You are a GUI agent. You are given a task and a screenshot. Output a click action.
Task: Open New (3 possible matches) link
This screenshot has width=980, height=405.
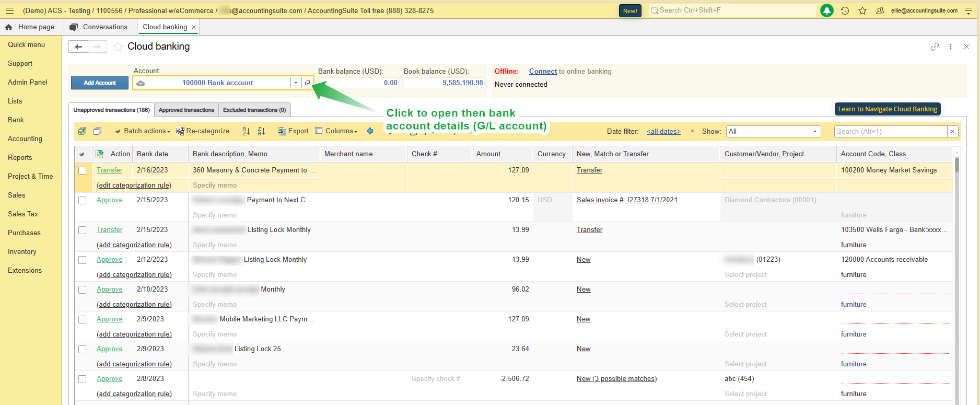coord(617,379)
